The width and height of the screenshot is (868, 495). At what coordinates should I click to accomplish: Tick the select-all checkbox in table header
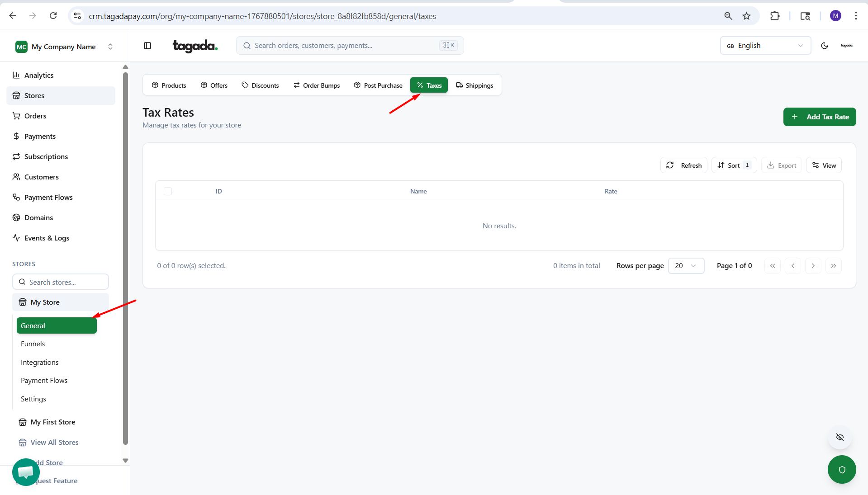(168, 191)
